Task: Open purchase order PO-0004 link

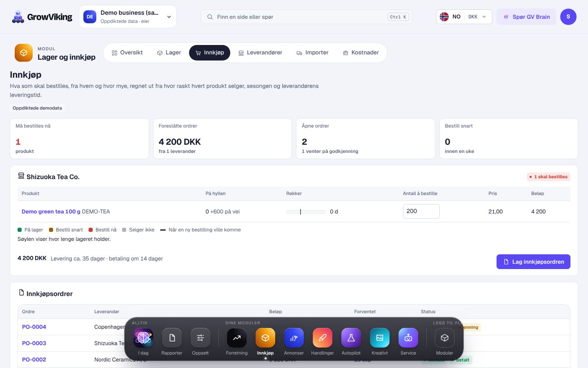Action: point(34,327)
